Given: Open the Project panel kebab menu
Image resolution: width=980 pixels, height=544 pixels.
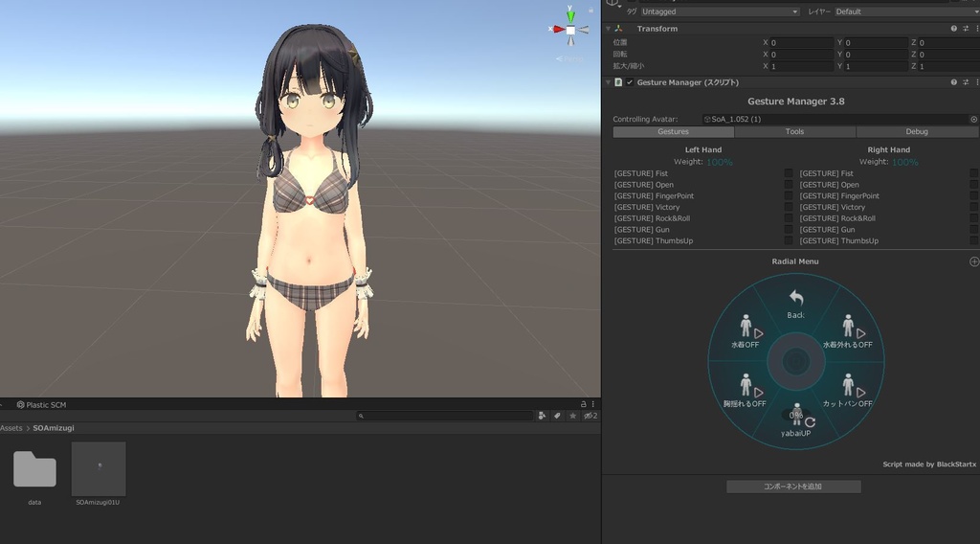Looking at the screenshot, I should pos(593,404).
